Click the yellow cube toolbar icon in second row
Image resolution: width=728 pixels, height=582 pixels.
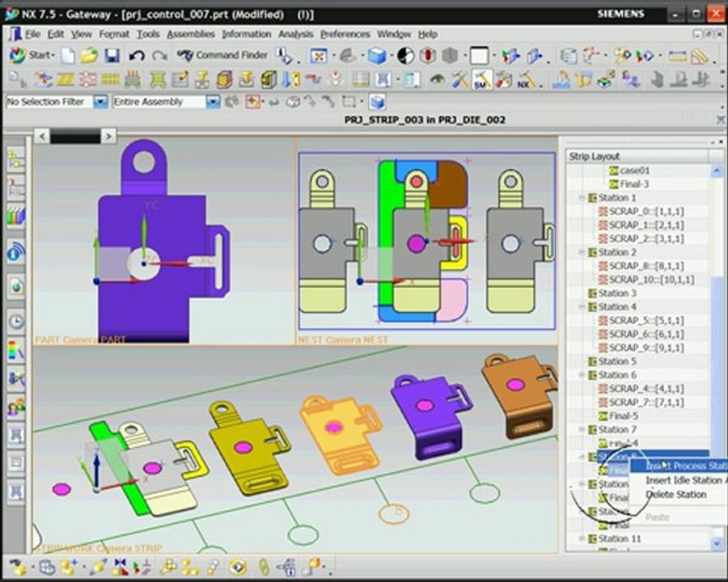coord(224,80)
